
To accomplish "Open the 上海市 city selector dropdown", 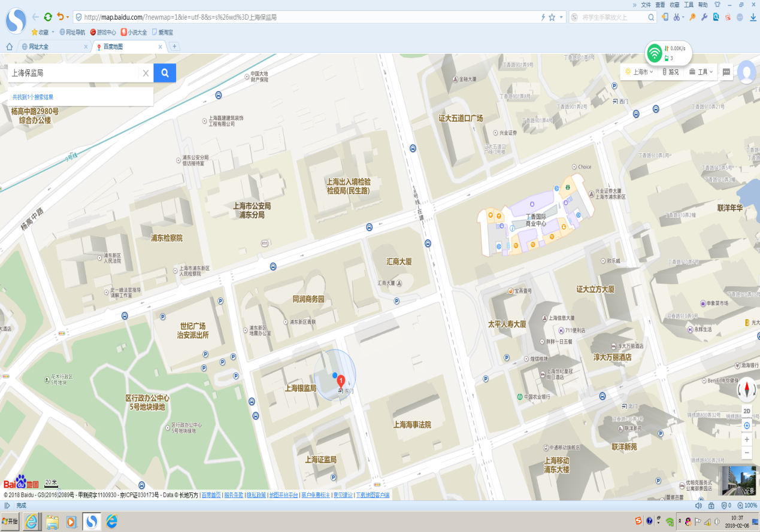I will click(x=639, y=72).
